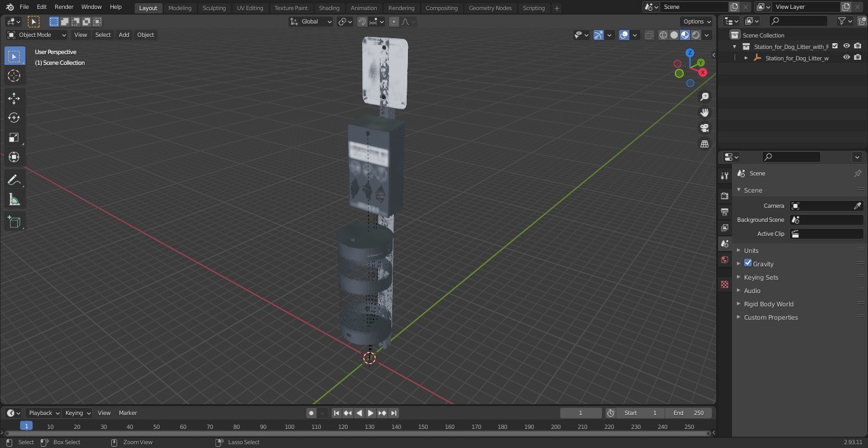The image size is (868, 448).
Task: Open the Render properties tab
Action: [x=724, y=196]
